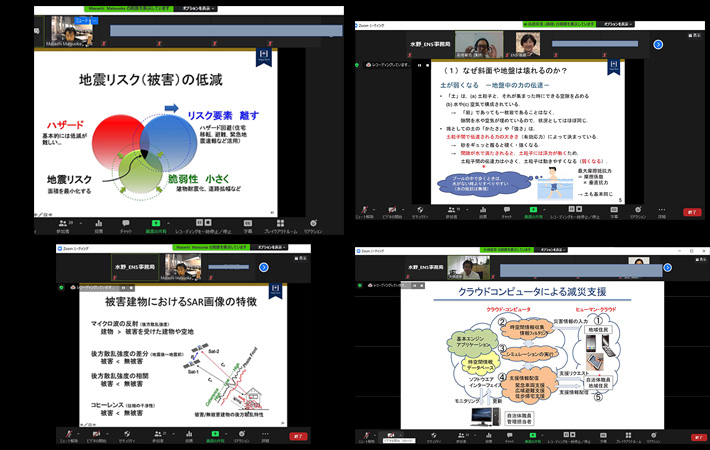
Task: Stop recording in the 地震リスク slide window toolbar
Action: click(208, 222)
